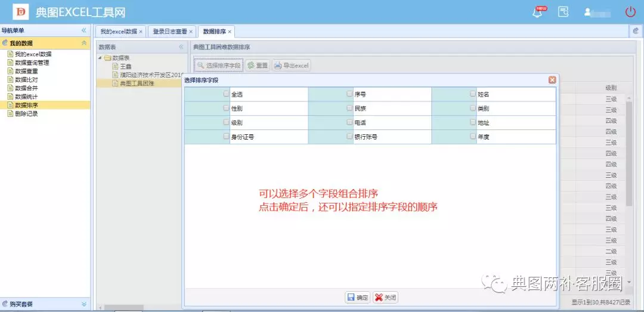This screenshot has height=312, width=644.
Task: Expand the 购买套餐 section
Action: point(84,304)
